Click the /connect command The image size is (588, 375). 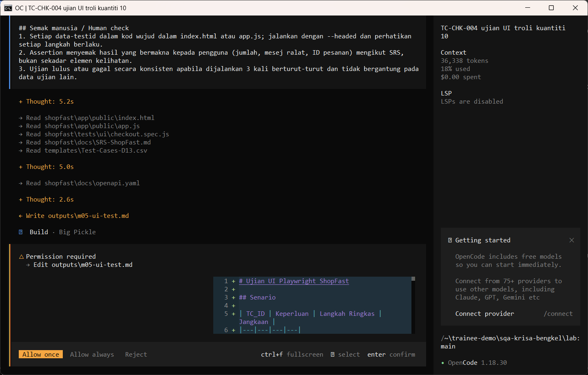pyautogui.click(x=558, y=314)
